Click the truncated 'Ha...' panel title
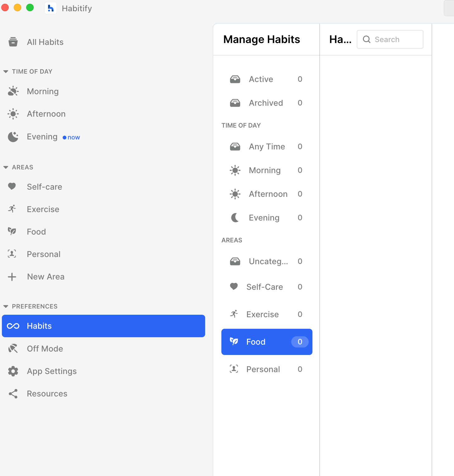 [340, 39]
